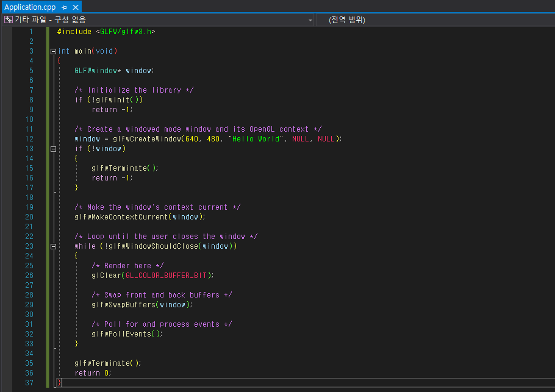555x392 pixels.
Task: Click glfwTerminate on line 15
Action: click(x=120, y=168)
